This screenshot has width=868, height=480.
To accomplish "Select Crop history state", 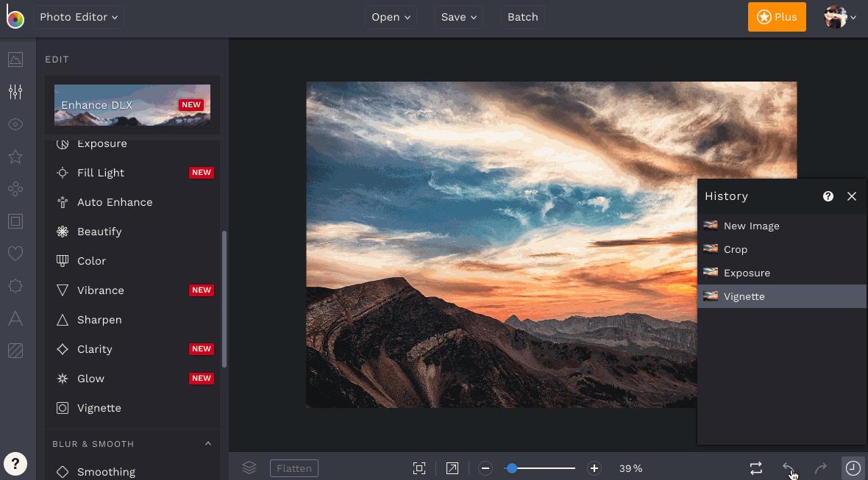I will point(782,249).
